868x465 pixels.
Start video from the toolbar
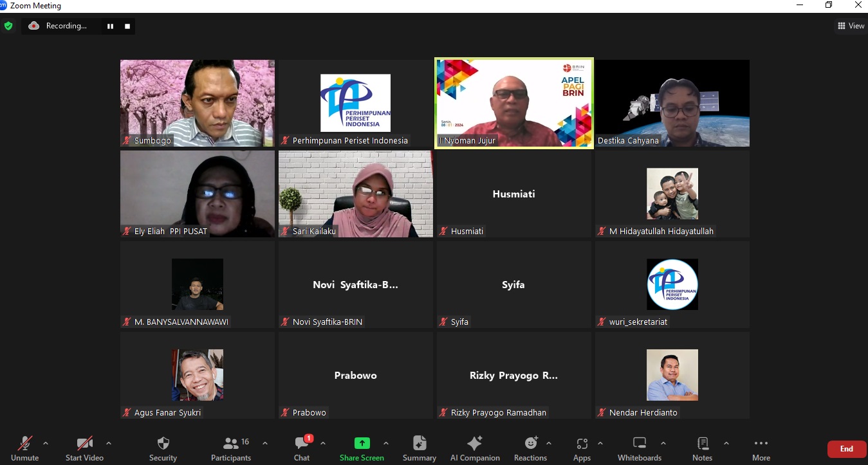[84, 448]
